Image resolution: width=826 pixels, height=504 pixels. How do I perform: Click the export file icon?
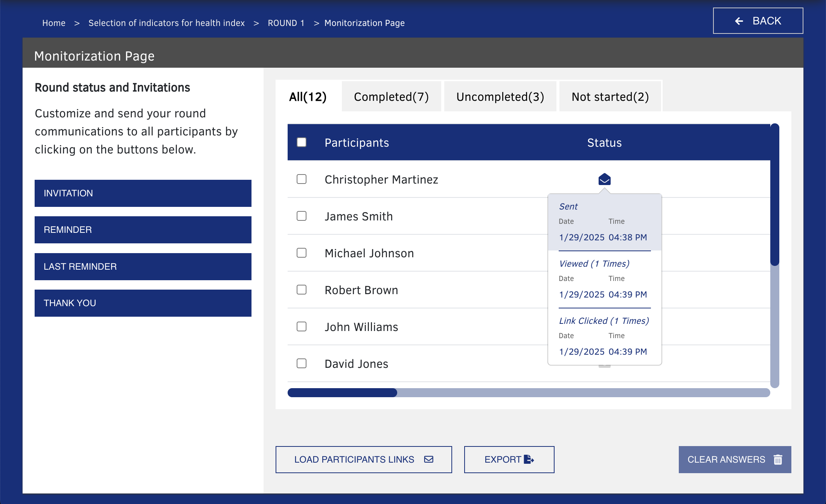529,459
